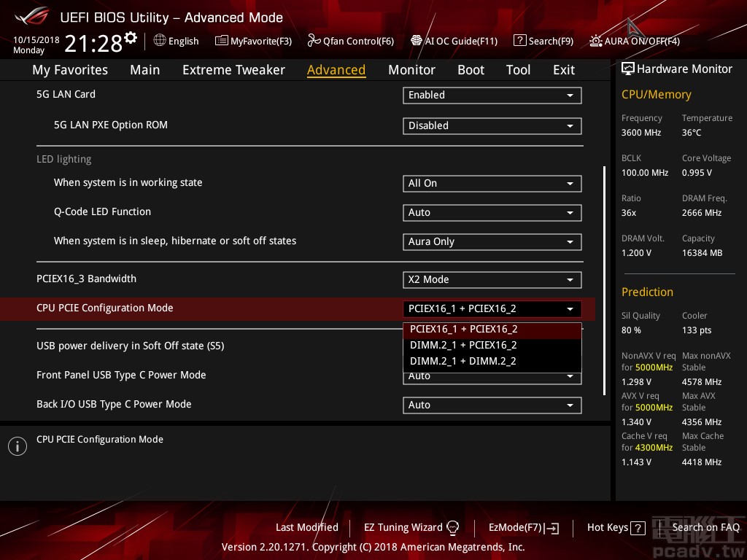747x560 pixels.
Task: Launch the AI OC Guide
Action: coord(454,41)
